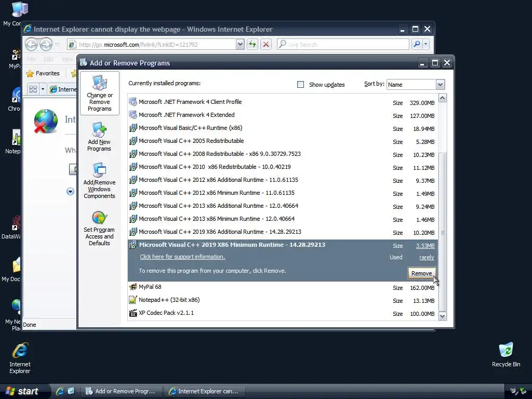
Task: Open the Recycle Bin desktop icon
Action: 506,355
